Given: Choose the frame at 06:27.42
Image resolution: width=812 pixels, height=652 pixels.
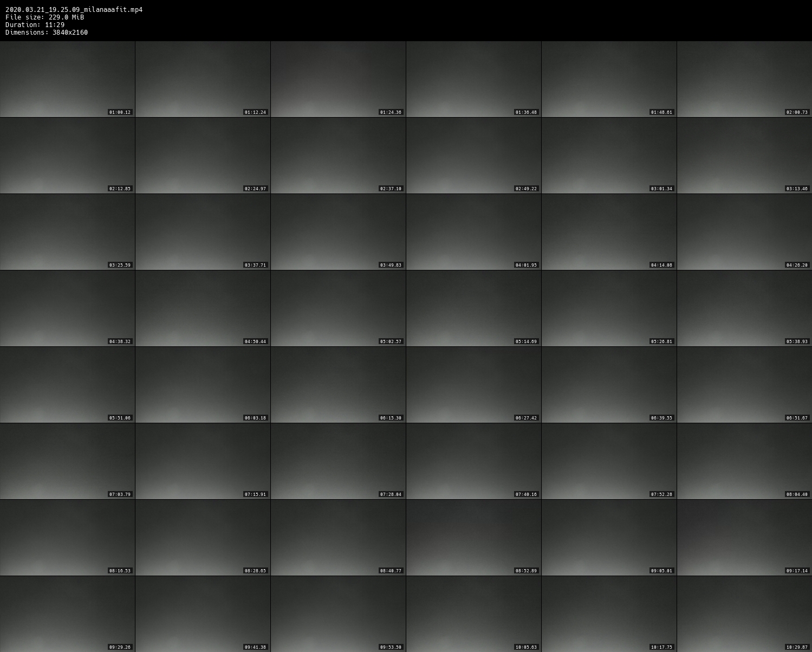Looking at the screenshot, I should (473, 385).
